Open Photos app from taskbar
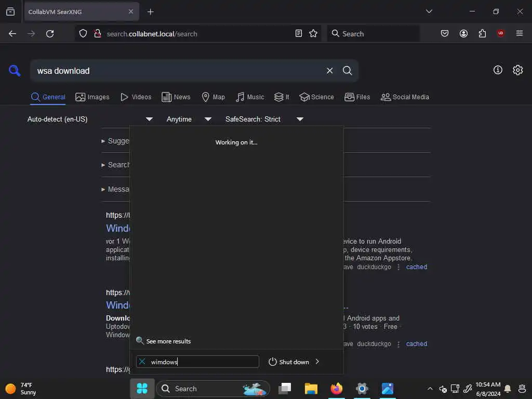This screenshot has height=399, width=532. coord(387,389)
